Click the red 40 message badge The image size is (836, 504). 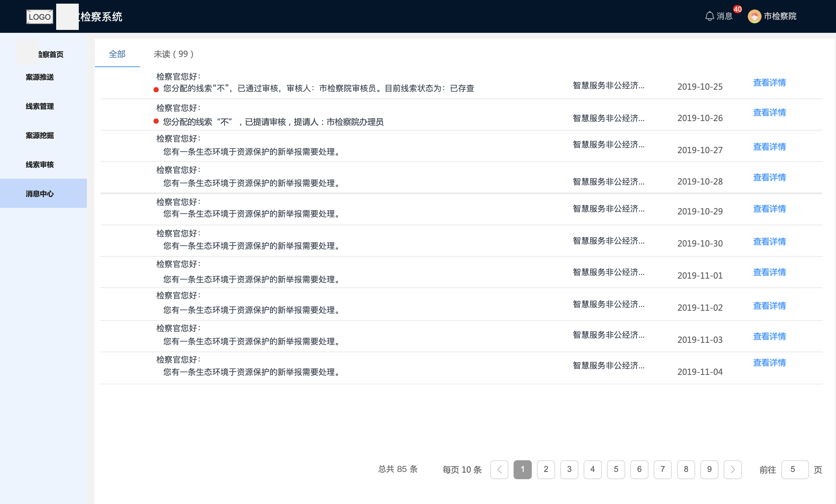pos(738,9)
